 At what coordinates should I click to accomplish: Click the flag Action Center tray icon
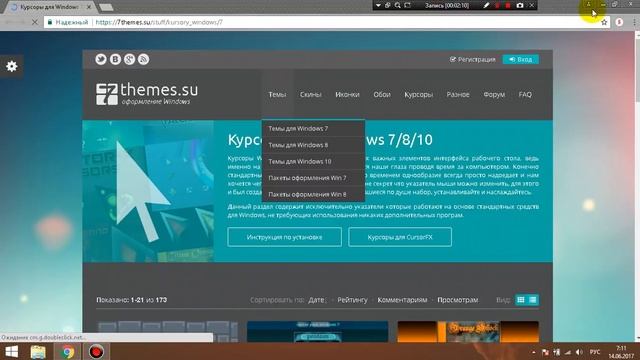coord(545,352)
